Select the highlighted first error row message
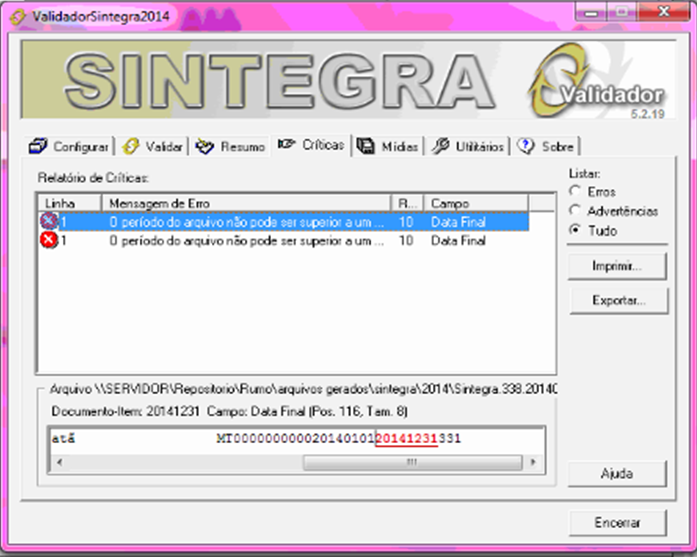This screenshot has width=697, height=557. (x=246, y=221)
